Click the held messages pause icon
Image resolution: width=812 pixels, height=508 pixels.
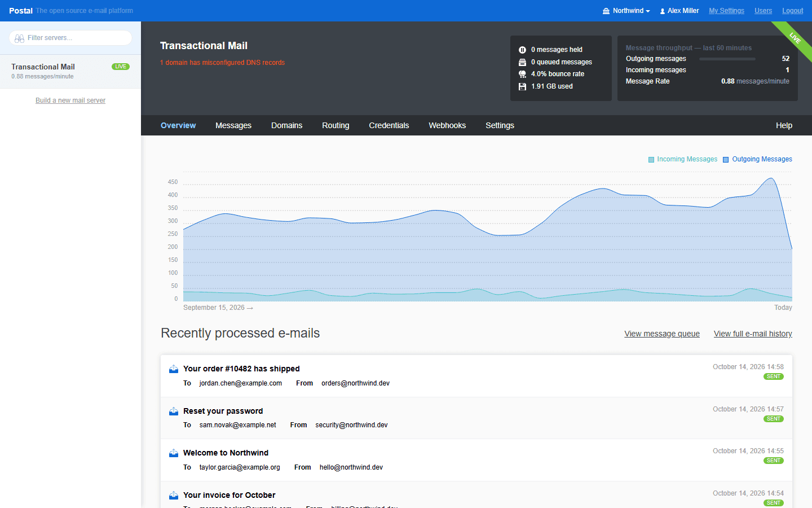522,50
